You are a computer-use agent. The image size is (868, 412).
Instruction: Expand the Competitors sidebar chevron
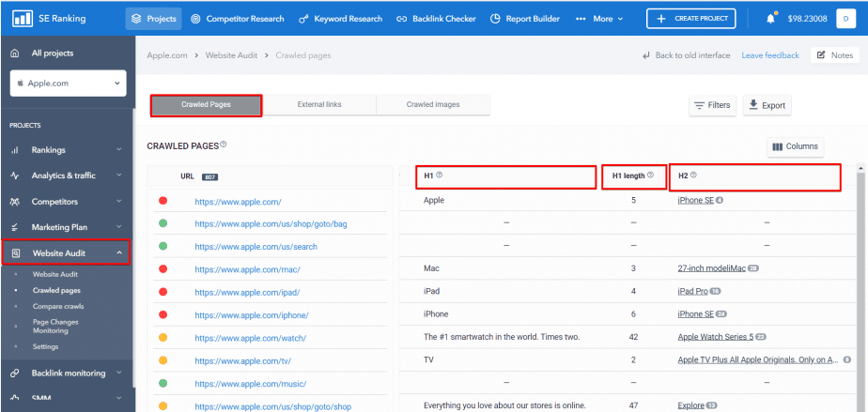pyautogui.click(x=119, y=201)
